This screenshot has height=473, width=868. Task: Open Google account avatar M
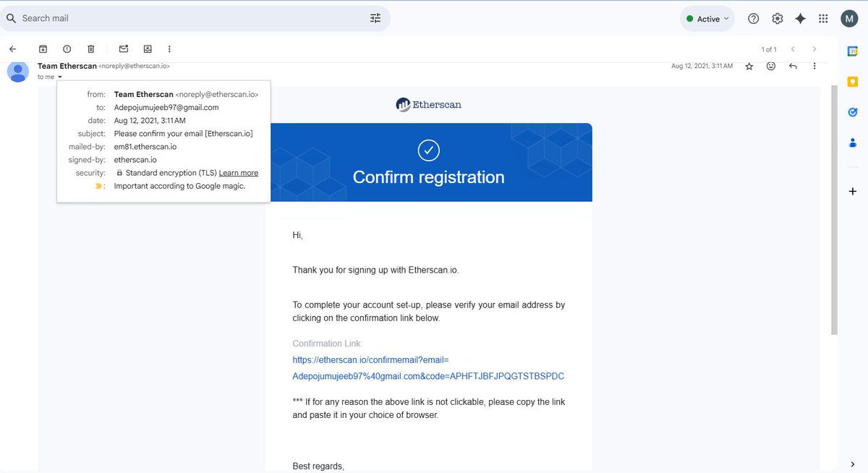pyautogui.click(x=849, y=19)
